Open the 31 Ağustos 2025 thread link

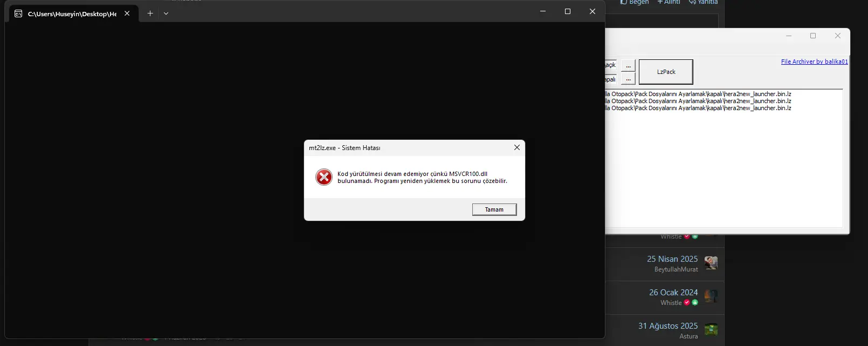(667, 326)
